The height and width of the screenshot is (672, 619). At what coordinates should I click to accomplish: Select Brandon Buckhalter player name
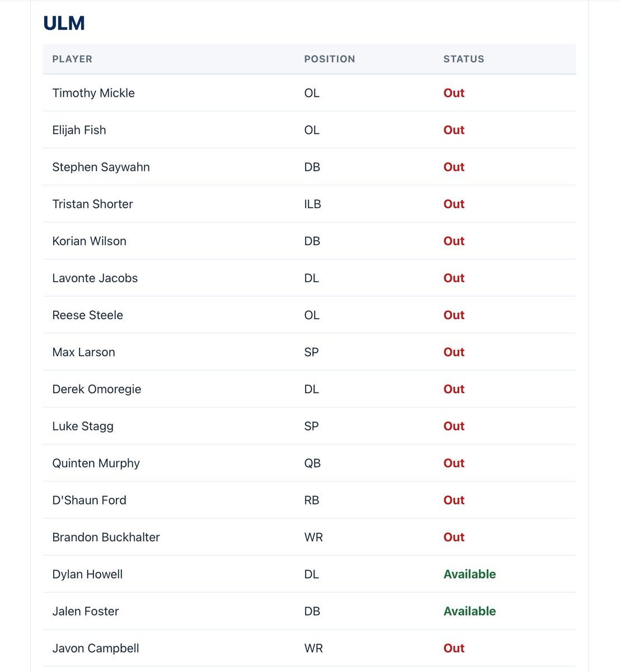point(106,537)
